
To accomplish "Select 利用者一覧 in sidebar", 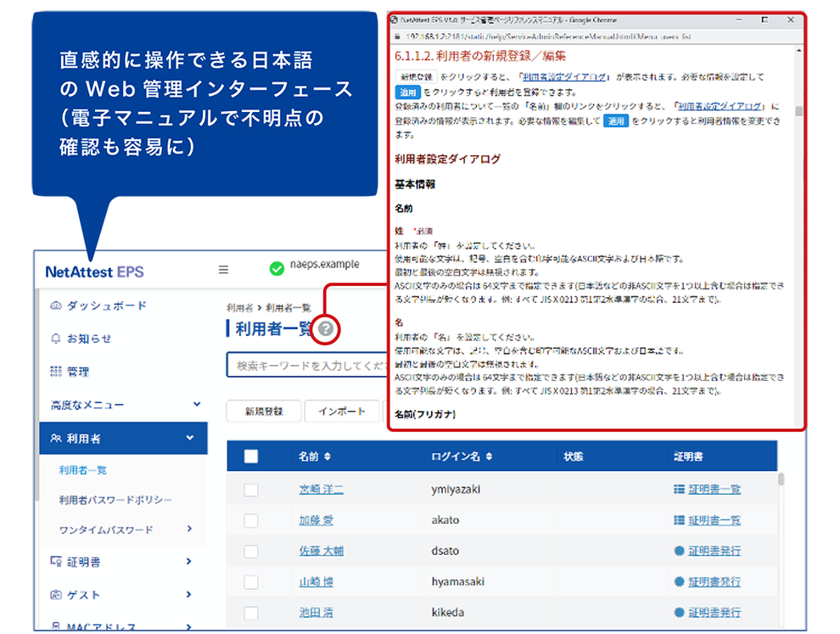I will [x=83, y=470].
